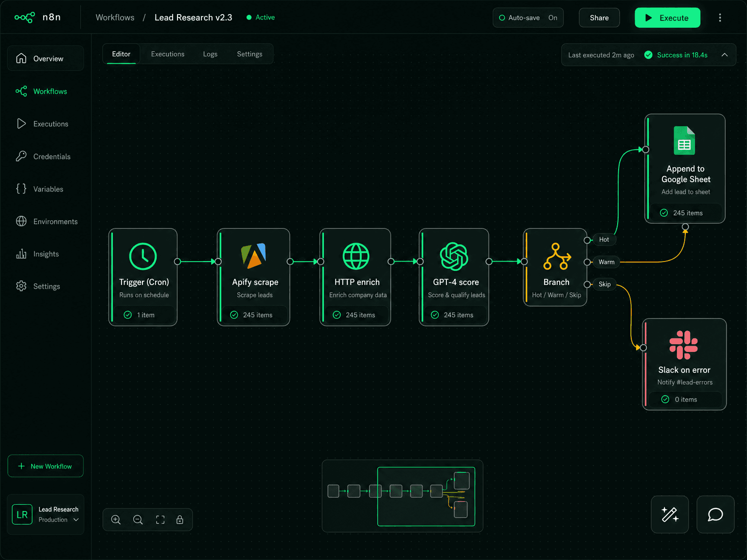Select the Workflows sidebar icon
The width and height of the screenshot is (747, 560).
coord(21,91)
